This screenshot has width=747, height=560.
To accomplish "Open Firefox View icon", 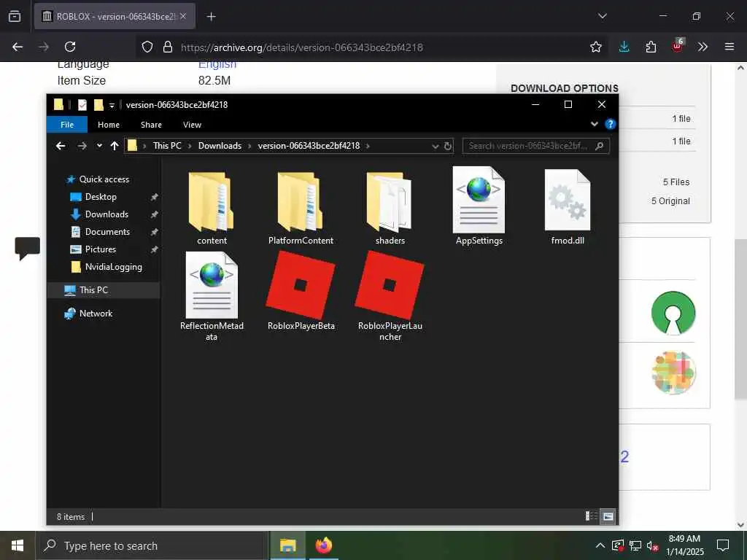I will pos(15,16).
